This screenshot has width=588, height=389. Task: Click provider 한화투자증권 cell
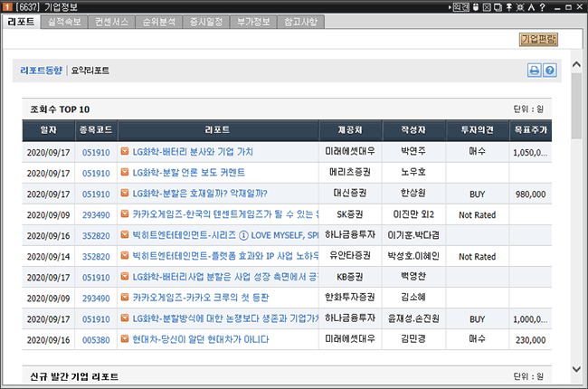click(x=350, y=298)
